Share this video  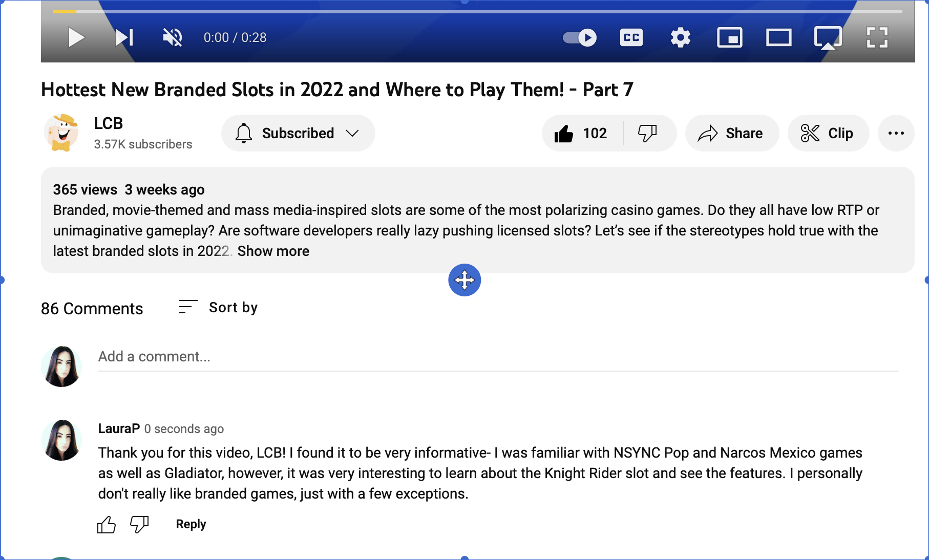click(x=732, y=133)
